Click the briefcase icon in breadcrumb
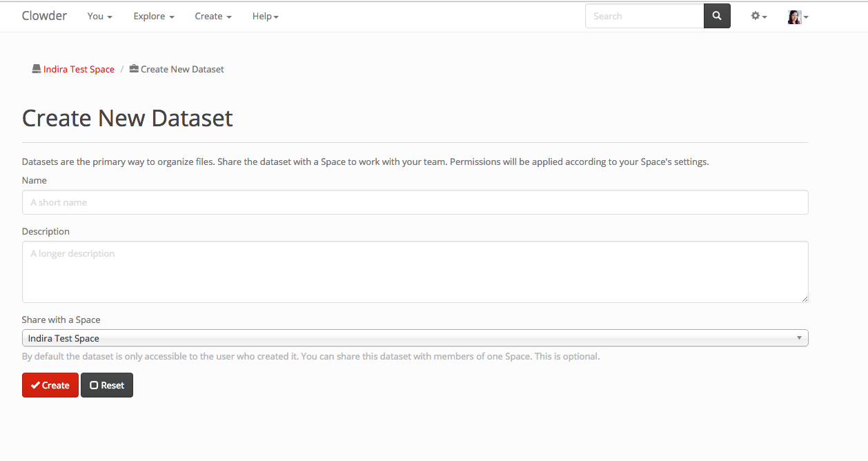The width and height of the screenshot is (868, 461). (134, 69)
